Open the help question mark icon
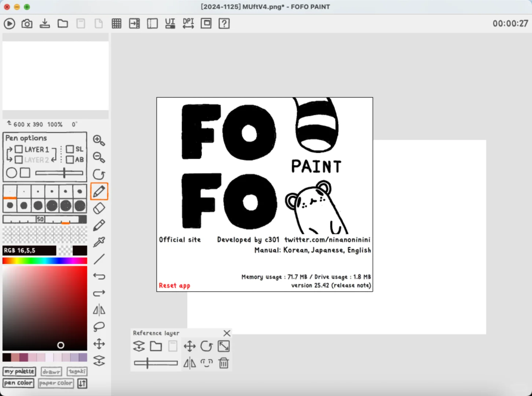 224,24
